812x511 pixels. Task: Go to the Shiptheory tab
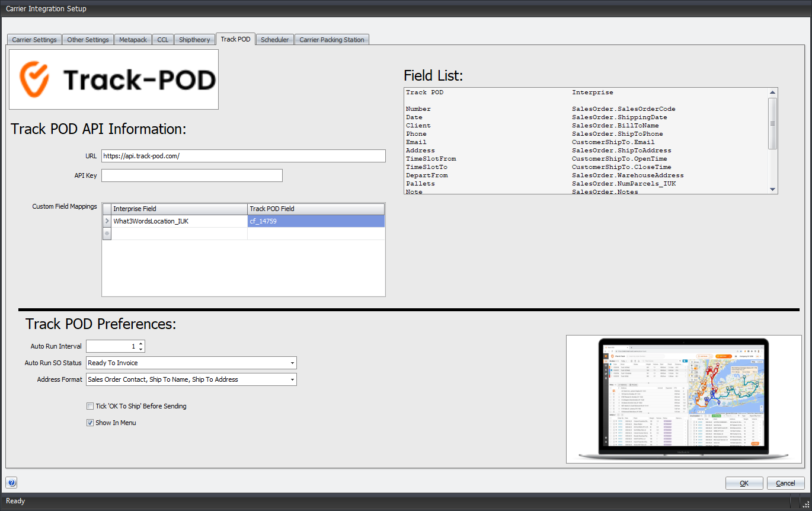[194, 40]
